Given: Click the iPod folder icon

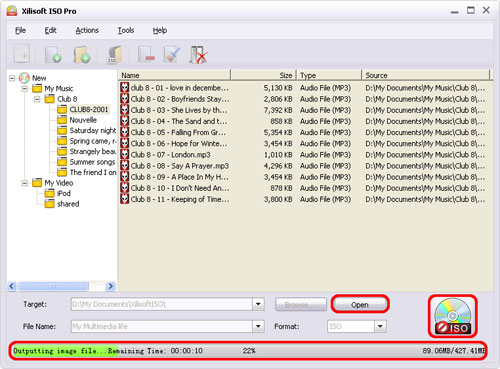Looking at the screenshot, I should [50, 193].
